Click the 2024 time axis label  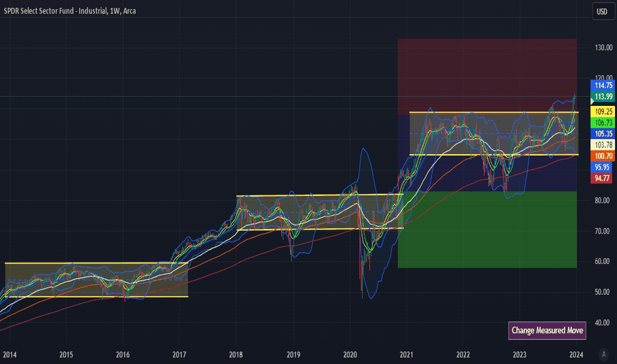(576, 355)
